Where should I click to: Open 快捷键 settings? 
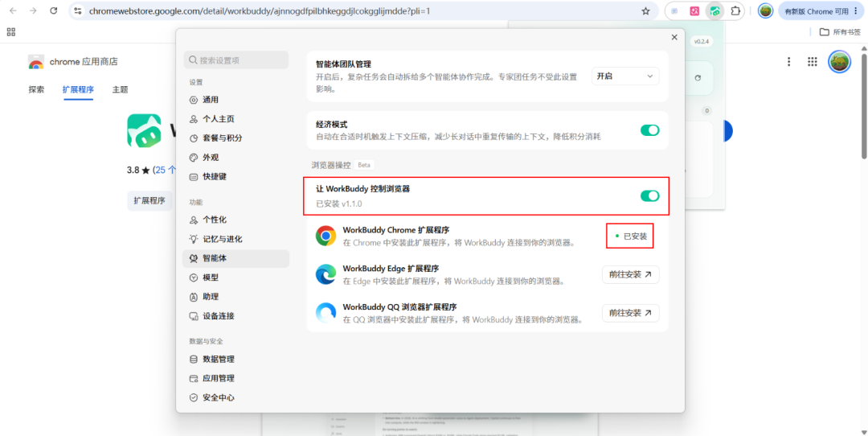pos(235,177)
